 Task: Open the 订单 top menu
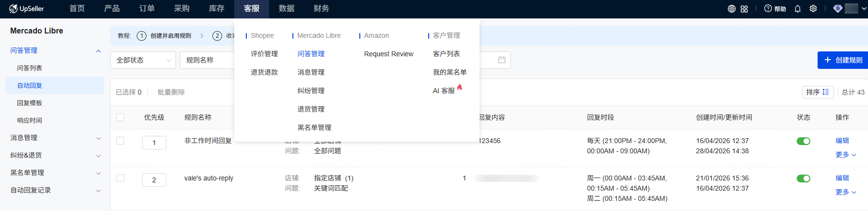click(147, 9)
